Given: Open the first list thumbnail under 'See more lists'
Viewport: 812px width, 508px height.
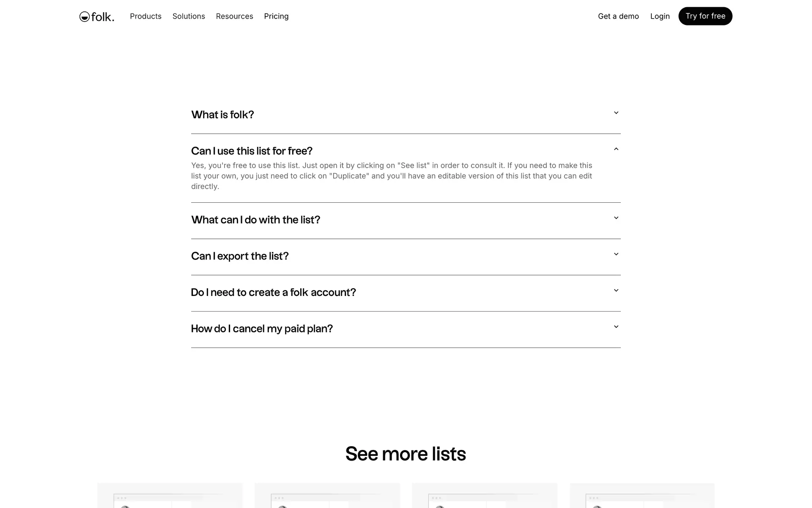Looking at the screenshot, I should tap(170, 496).
